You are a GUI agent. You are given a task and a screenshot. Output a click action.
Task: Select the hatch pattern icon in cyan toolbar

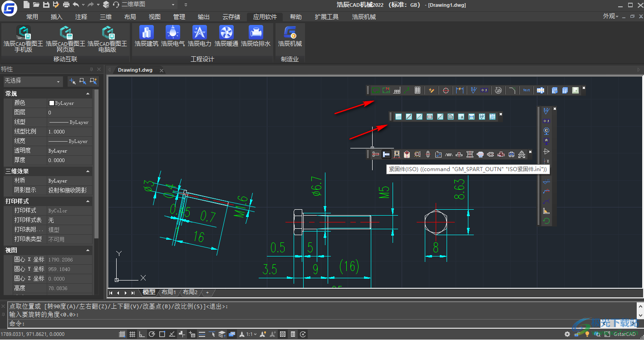450,117
